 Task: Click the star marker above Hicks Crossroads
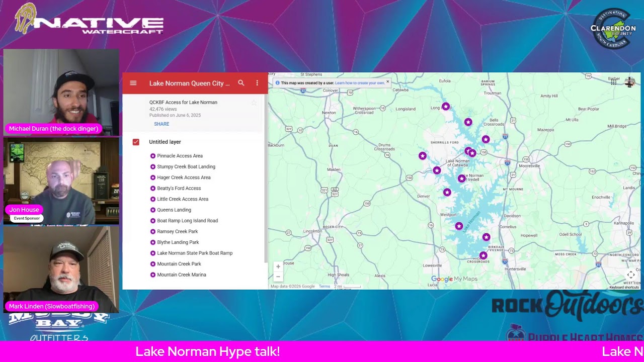click(484, 255)
